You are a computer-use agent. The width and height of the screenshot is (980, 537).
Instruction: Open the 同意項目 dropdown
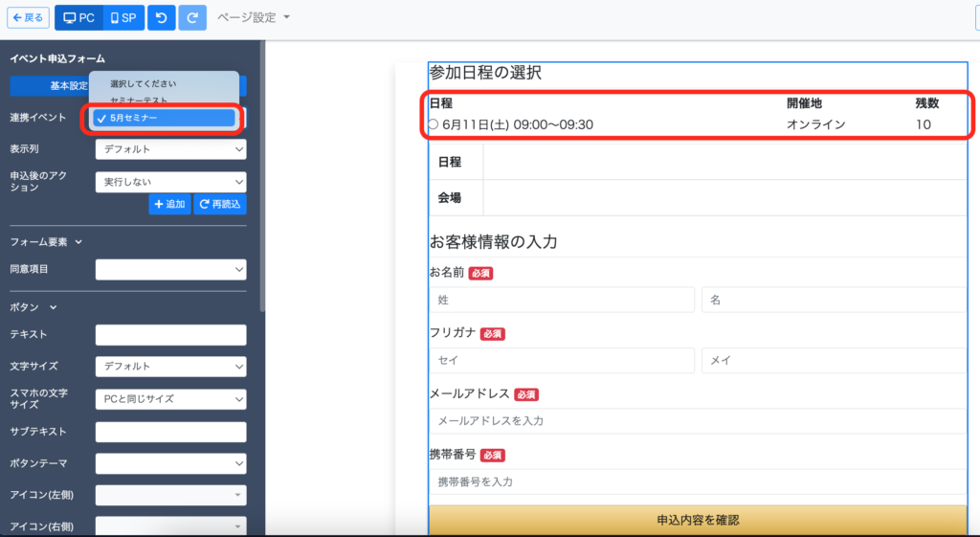point(170,270)
